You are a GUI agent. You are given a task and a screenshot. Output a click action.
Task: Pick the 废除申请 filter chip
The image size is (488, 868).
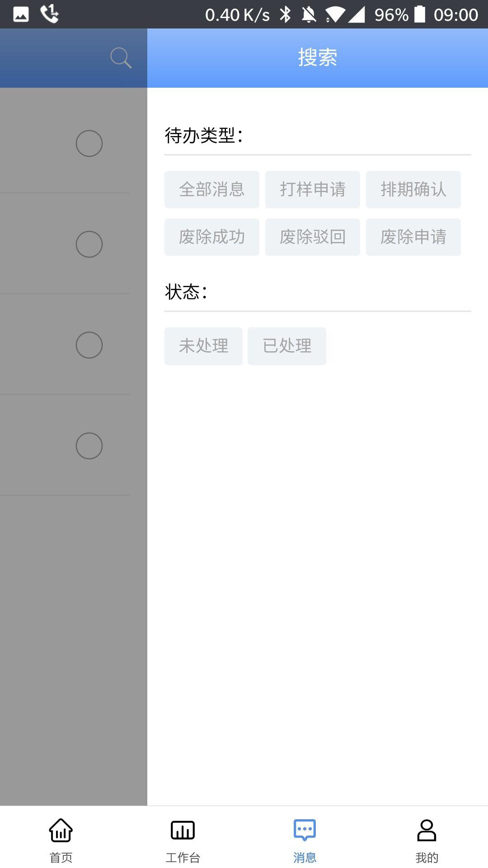[x=413, y=237]
